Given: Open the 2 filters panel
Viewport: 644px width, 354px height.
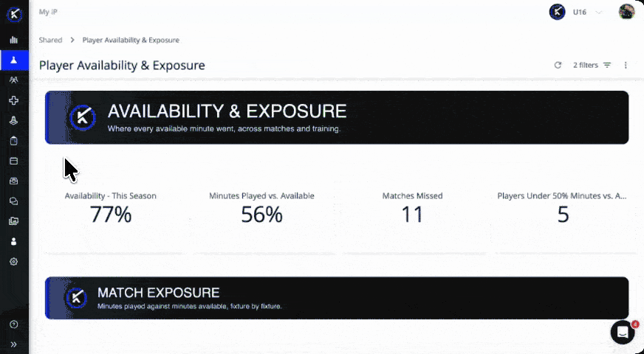Looking at the screenshot, I should 592,65.
